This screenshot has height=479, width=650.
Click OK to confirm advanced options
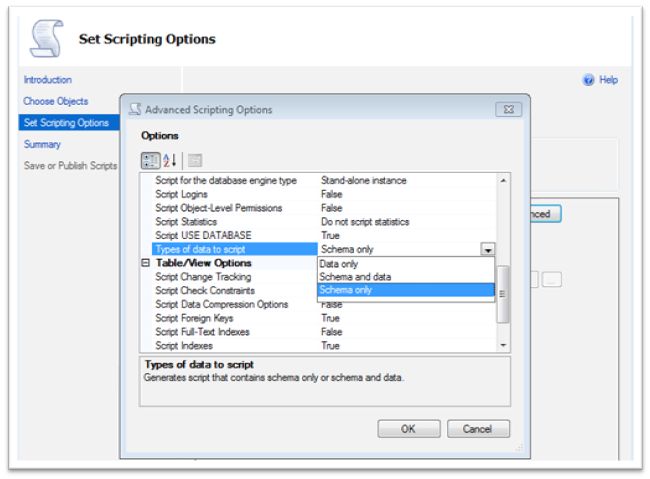[x=409, y=429]
